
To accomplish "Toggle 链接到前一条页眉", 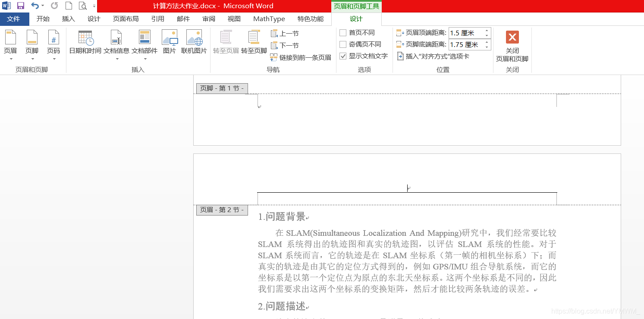I will coord(301,57).
